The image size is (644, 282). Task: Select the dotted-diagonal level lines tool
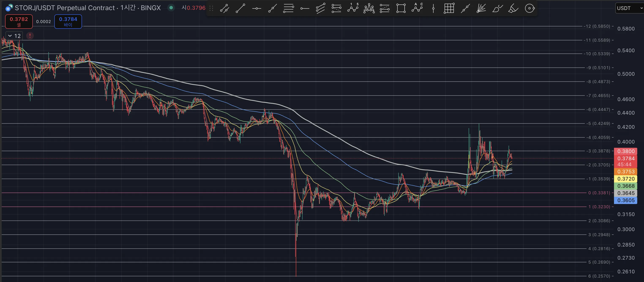tap(336, 8)
